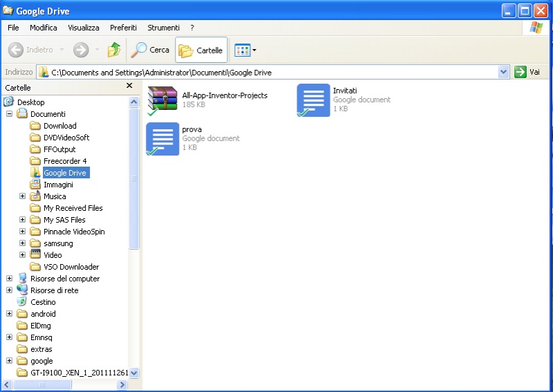Click the Cerca search toolbar button
This screenshot has height=392, width=553.
coord(151,50)
